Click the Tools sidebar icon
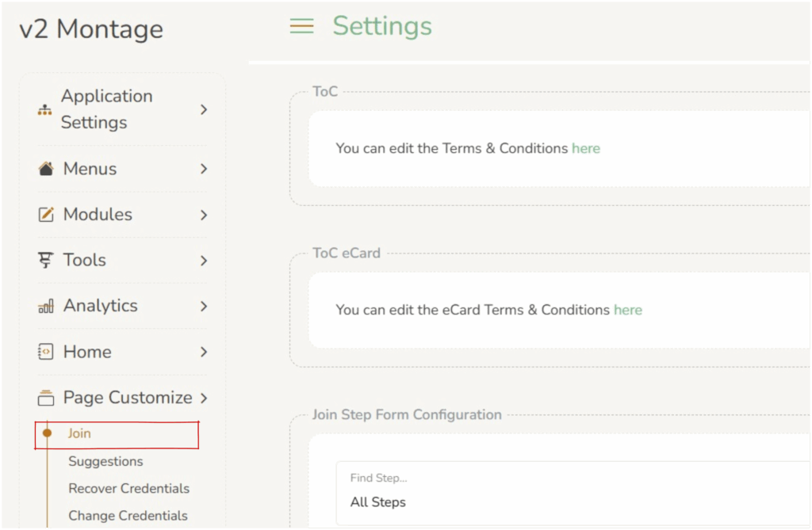This screenshot has height=530, width=812. pyautogui.click(x=46, y=261)
